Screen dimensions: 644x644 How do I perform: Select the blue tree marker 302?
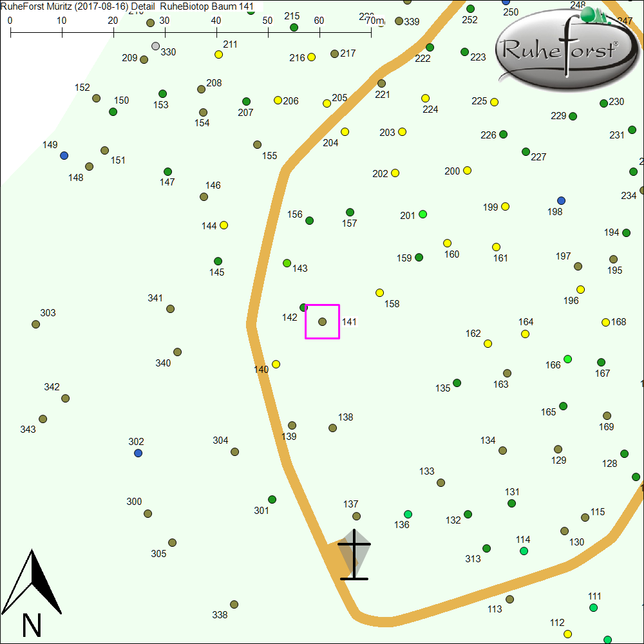point(138,453)
